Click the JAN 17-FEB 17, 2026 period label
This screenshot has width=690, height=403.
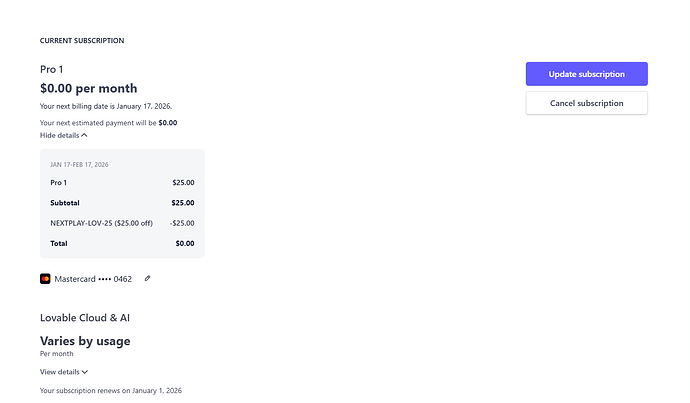click(x=79, y=165)
